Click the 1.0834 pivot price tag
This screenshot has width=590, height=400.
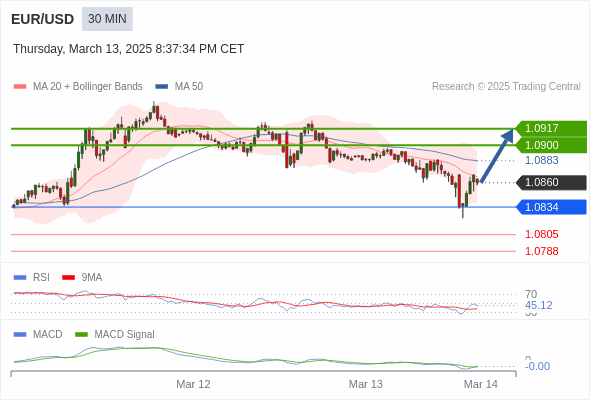click(x=551, y=207)
